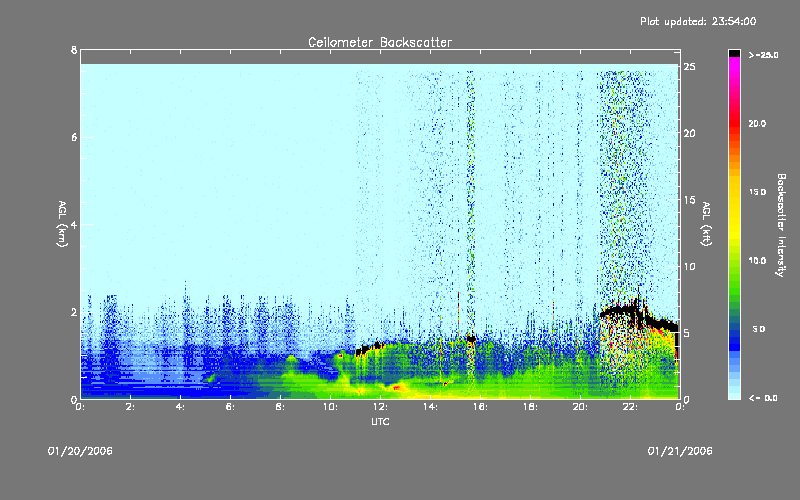Screen dimensions: 800x500
Task: Click the "20.0" colorbar tick label
Action: [757, 123]
